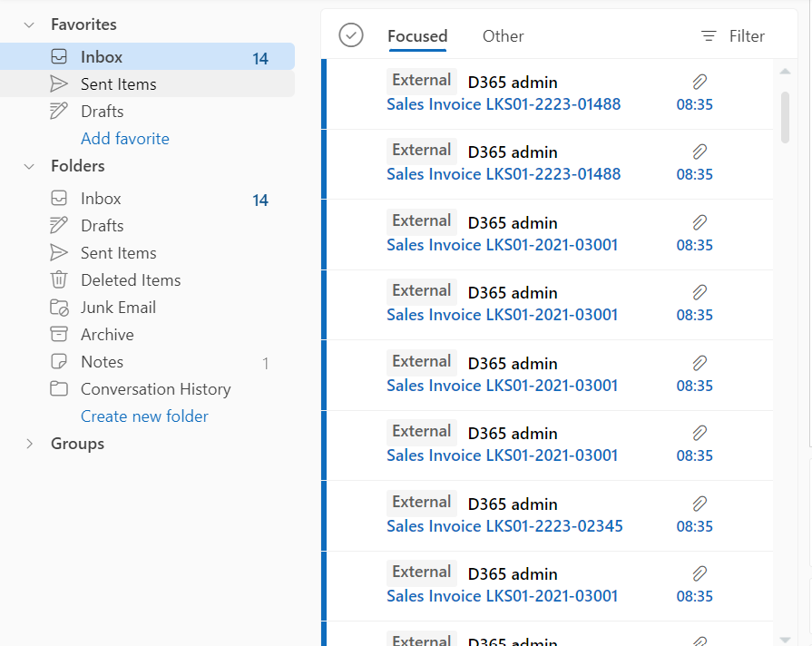Toggle the select-all message circle above the list
The image size is (812, 646).
tap(350, 36)
